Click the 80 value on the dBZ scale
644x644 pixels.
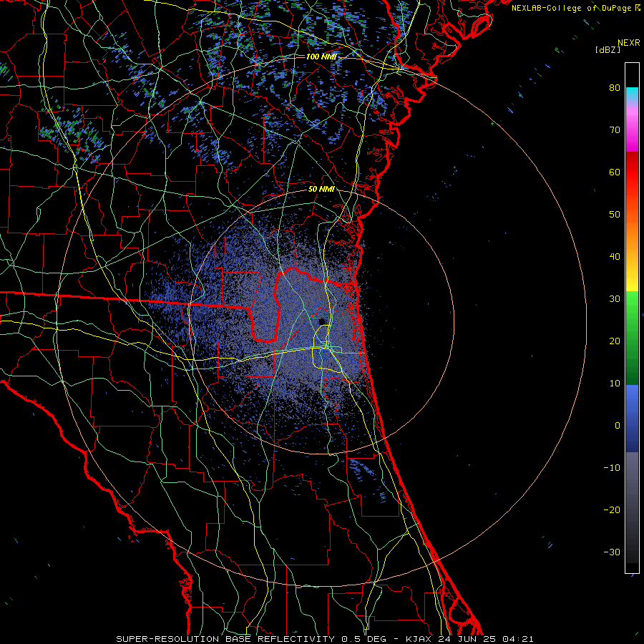615,87
